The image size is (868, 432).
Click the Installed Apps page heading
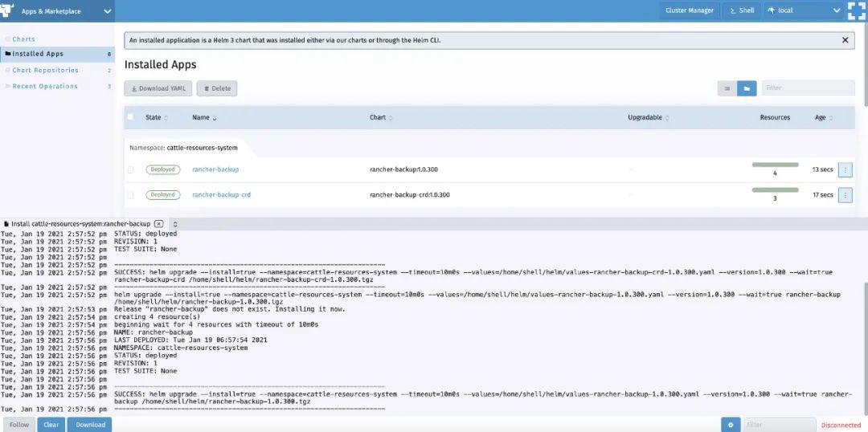click(x=160, y=65)
